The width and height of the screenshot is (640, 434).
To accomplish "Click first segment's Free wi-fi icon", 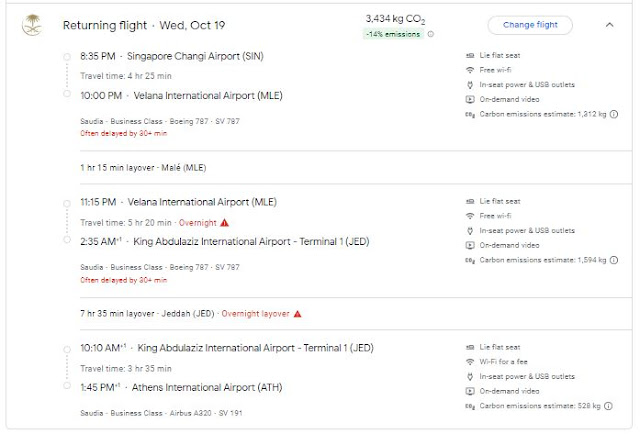I will click(471, 70).
